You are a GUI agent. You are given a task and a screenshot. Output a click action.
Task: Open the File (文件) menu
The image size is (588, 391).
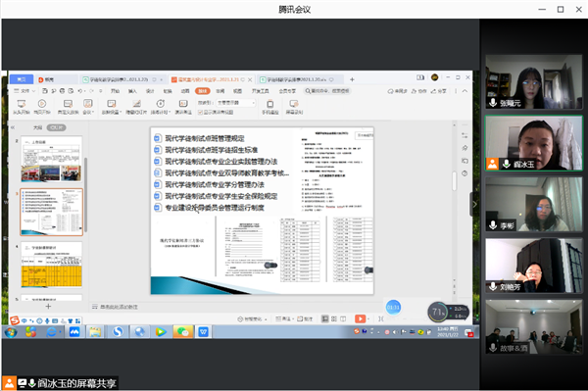24,91
